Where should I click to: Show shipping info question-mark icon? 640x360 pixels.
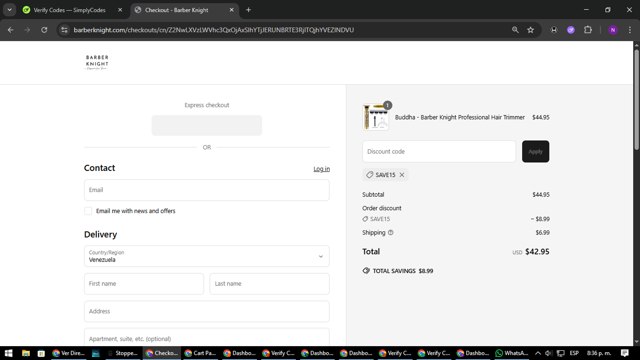click(391, 233)
